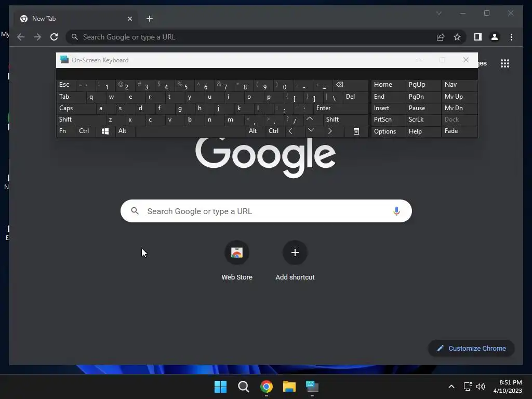Open Chrome three-dot menu
The height and width of the screenshot is (399, 532).
point(511,37)
